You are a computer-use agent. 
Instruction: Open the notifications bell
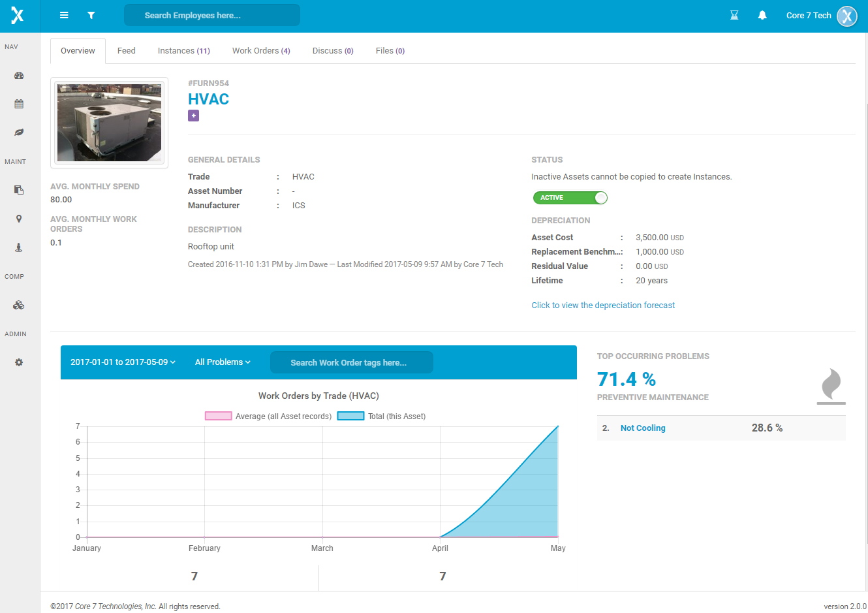(762, 15)
